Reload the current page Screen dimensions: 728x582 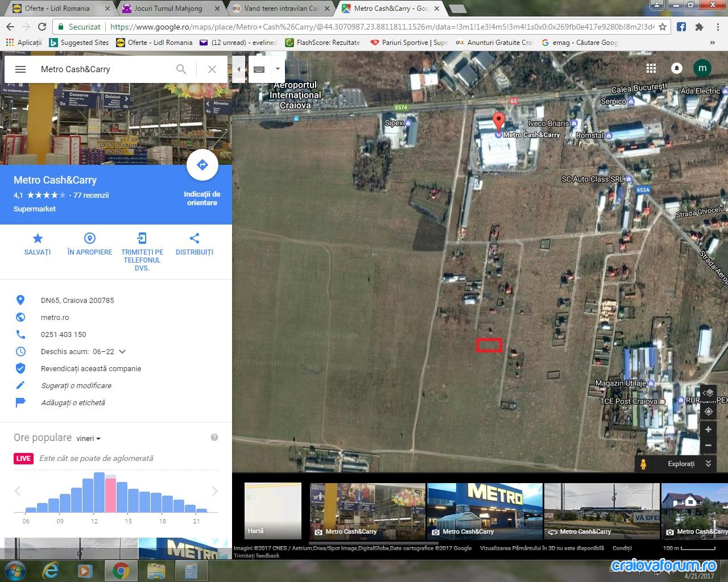click(42, 27)
